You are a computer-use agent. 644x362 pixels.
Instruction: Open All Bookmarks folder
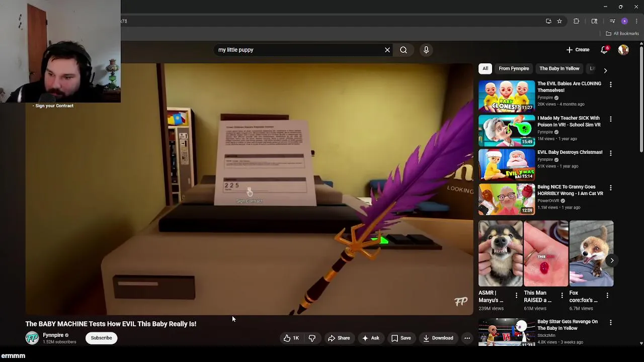coord(622,34)
